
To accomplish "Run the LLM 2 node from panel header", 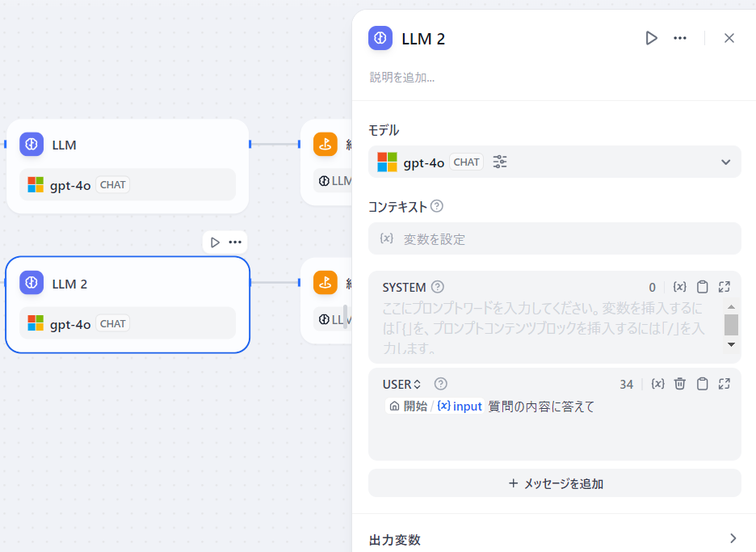I will (651, 38).
